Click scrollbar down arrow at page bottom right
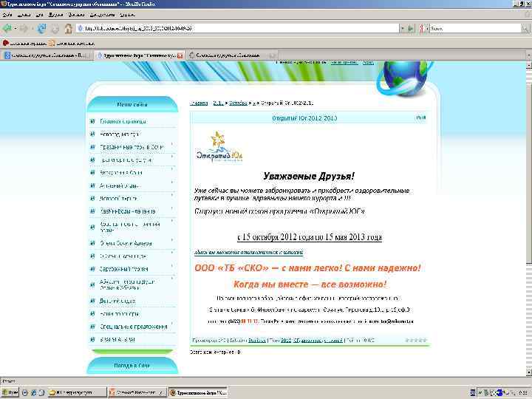Image resolution: width=532 pixels, height=399 pixels. (x=528, y=373)
